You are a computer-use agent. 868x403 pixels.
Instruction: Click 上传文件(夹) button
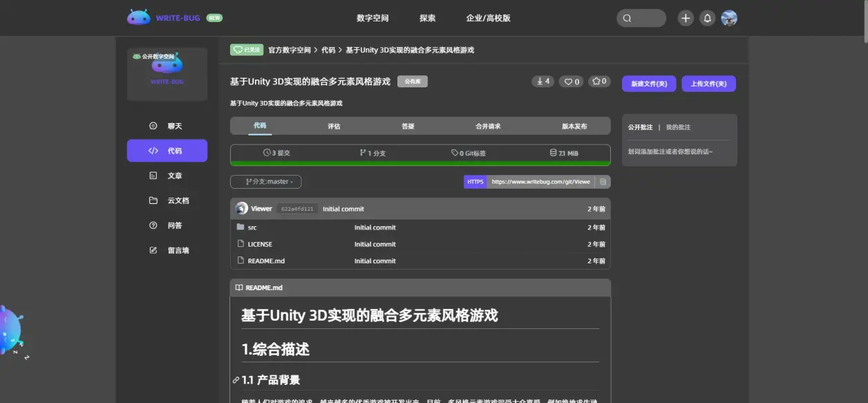point(709,84)
